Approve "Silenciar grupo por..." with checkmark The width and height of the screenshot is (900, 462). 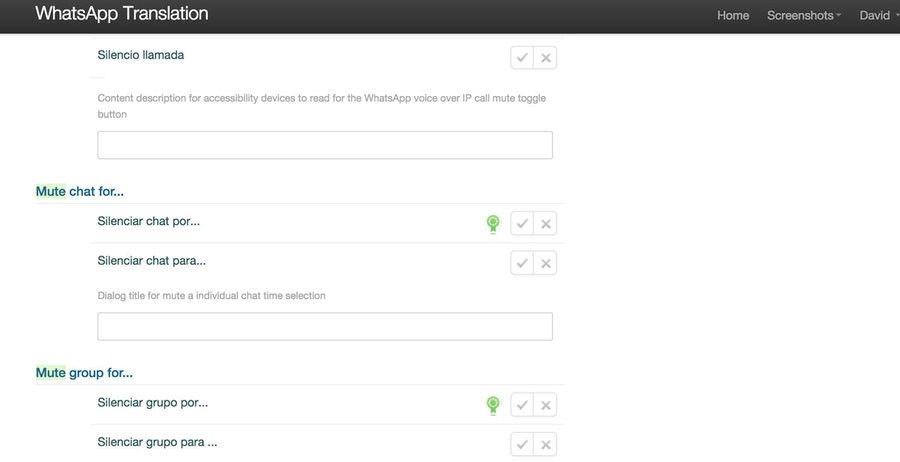point(522,405)
